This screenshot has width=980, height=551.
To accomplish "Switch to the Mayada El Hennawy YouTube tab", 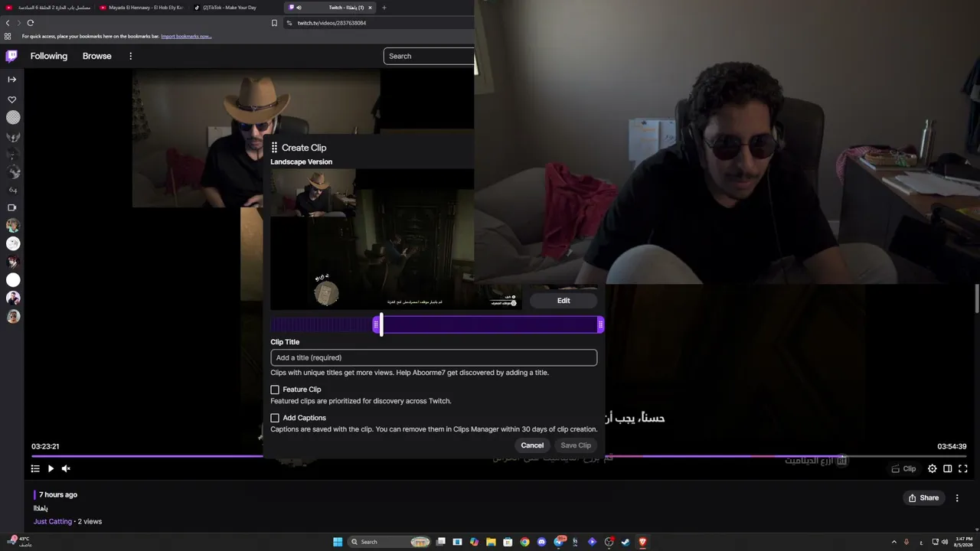I will pos(142,8).
